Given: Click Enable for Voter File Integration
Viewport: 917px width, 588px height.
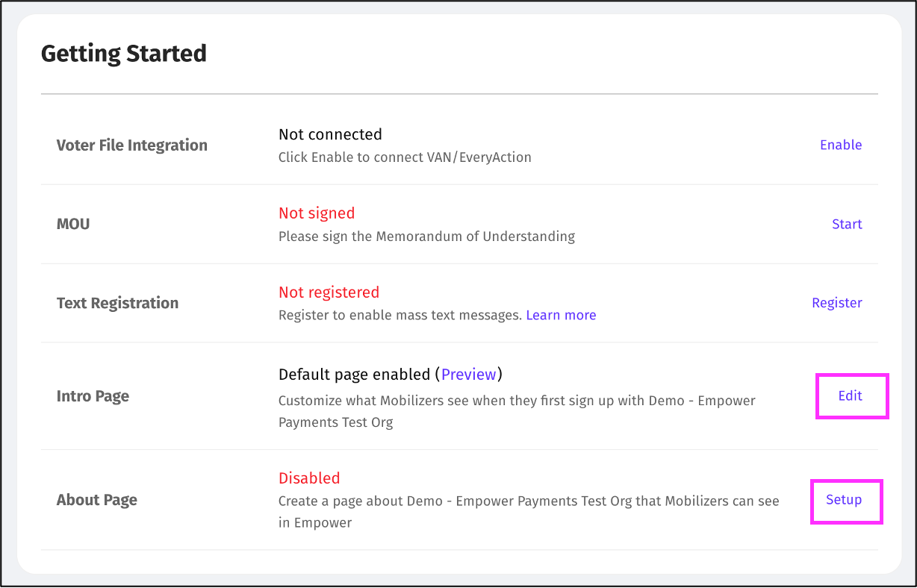Looking at the screenshot, I should (841, 145).
